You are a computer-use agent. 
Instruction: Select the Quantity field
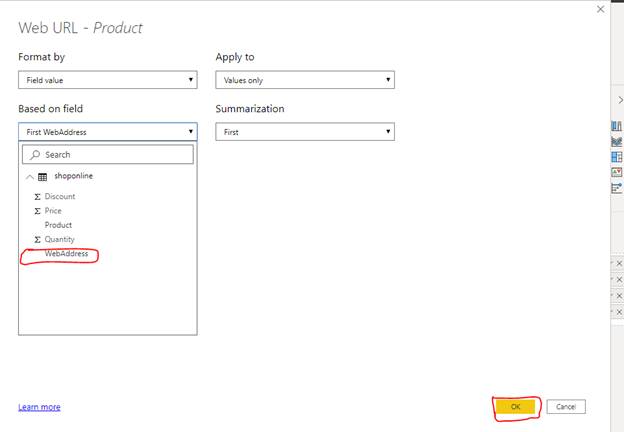coord(59,239)
